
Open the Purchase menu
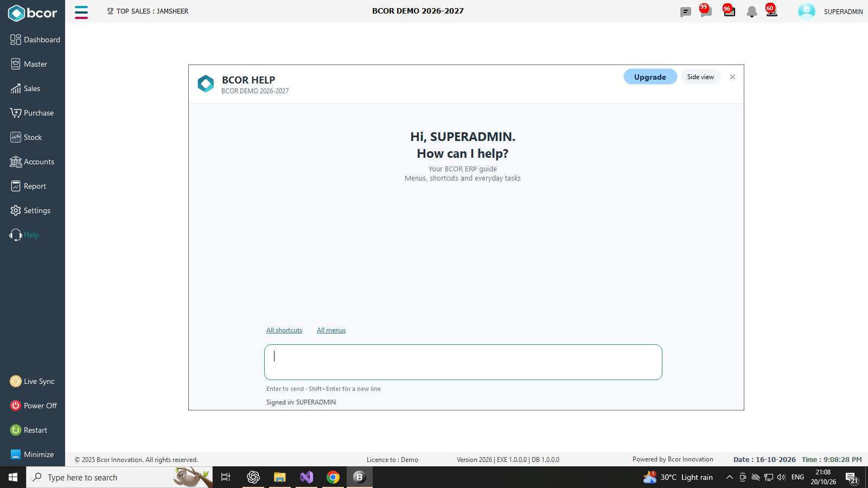click(x=32, y=113)
